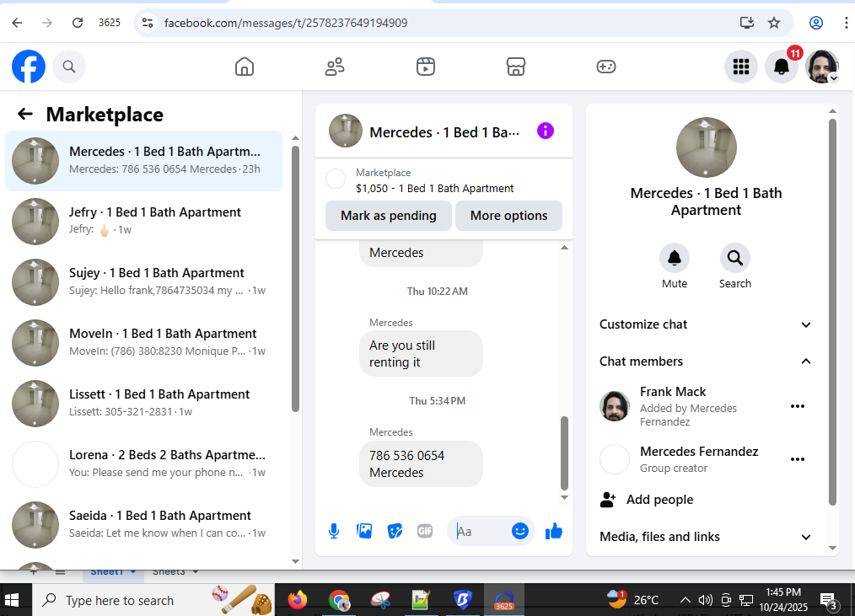Open Sujey 1 Bed 1 Bath conversation
855x616 pixels.
(144, 281)
